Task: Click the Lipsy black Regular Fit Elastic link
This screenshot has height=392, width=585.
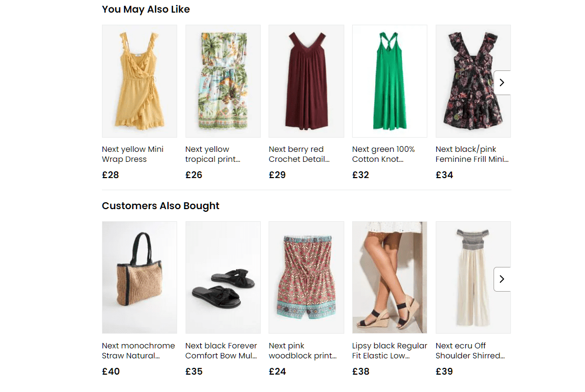Action: (x=389, y=350)
